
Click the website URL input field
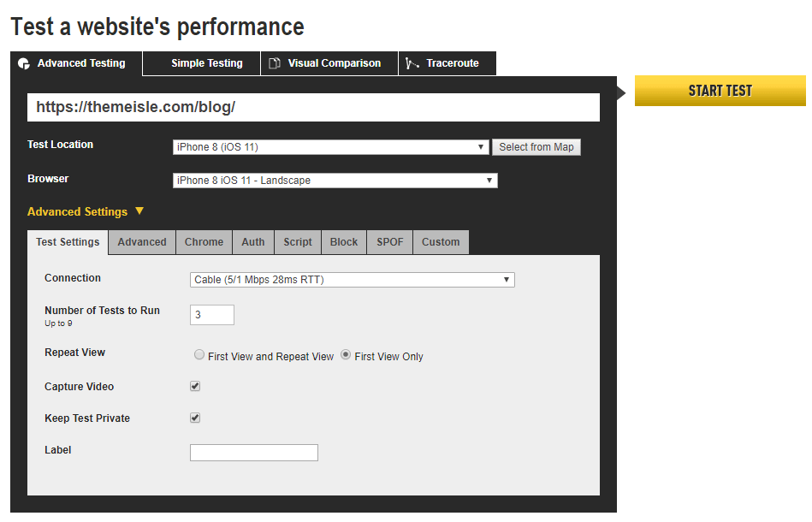tap(313, 107)
